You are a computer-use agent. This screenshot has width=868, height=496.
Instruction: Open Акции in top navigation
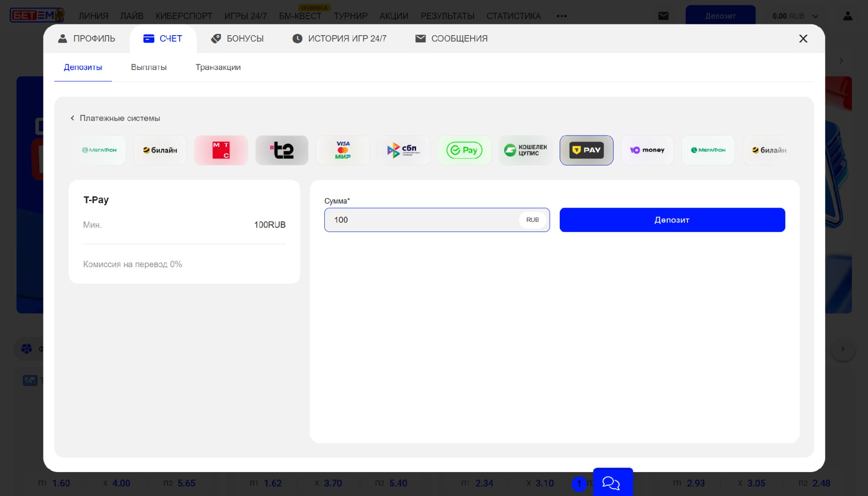coord(394,16)
